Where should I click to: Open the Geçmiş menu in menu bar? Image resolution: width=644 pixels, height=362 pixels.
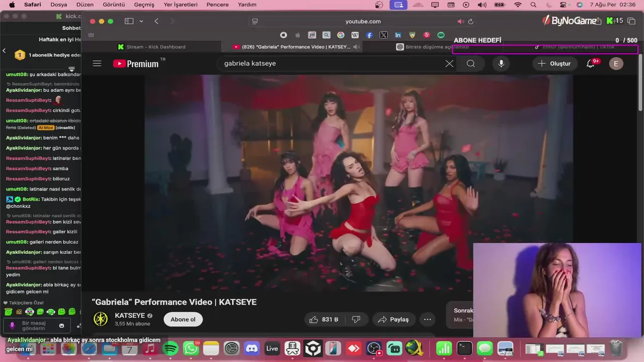pyautogui.click(x=144, y=5)
